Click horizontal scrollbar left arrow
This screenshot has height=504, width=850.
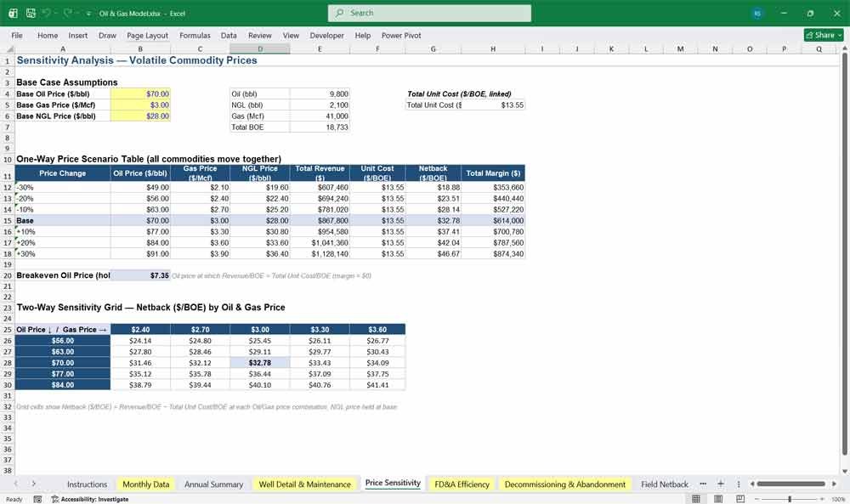click(x=752, y=484)
